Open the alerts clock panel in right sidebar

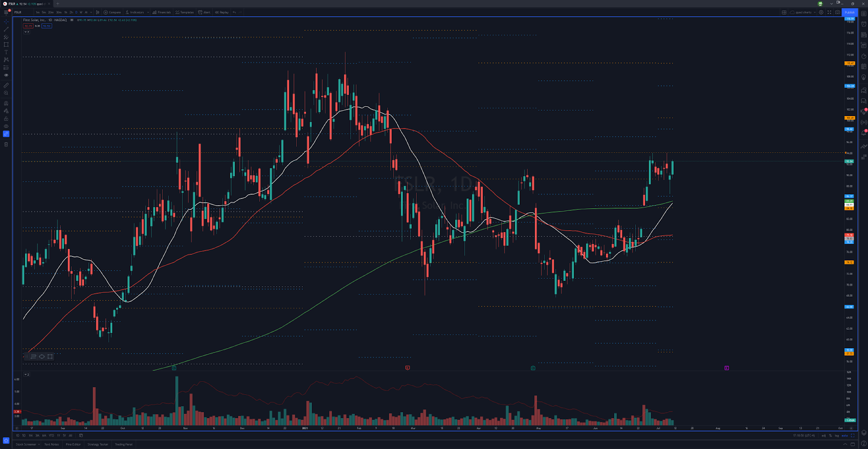tap(864, 24)
